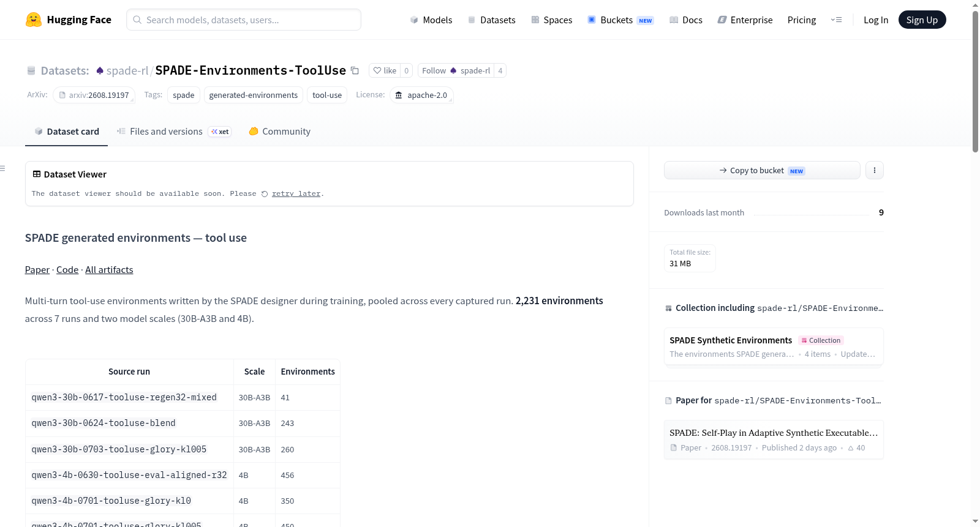The width and height of the screenshot is (980, 527).
Task: Click the Total file size 31 MB box
Action: (690, 258)
